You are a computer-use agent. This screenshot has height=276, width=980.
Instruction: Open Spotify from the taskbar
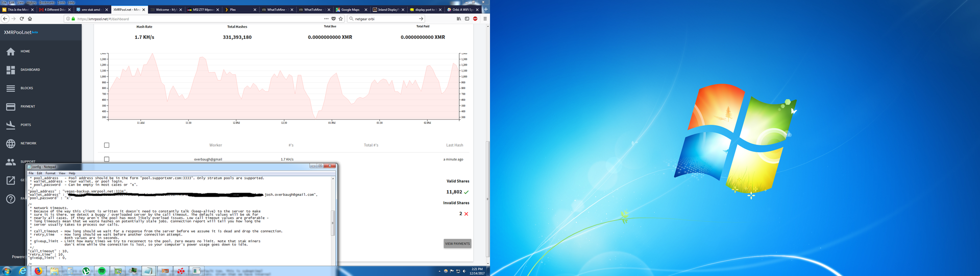102,271
